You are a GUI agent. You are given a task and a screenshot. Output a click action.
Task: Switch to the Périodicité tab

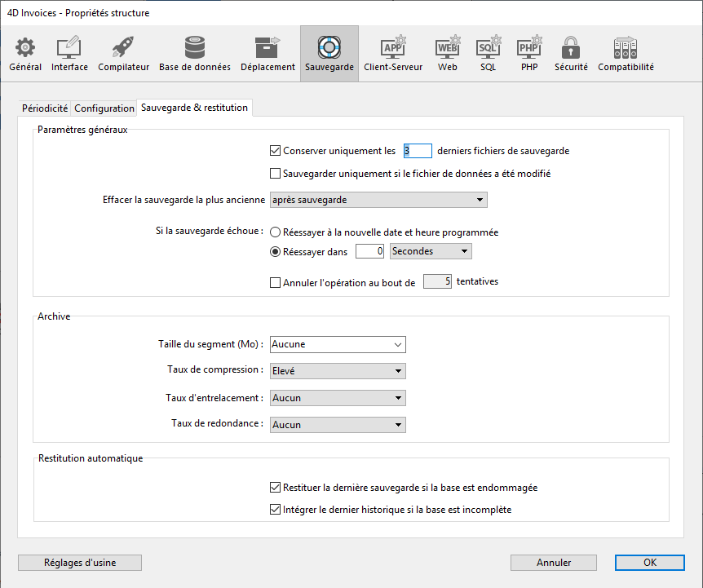(x=45, y=108)
